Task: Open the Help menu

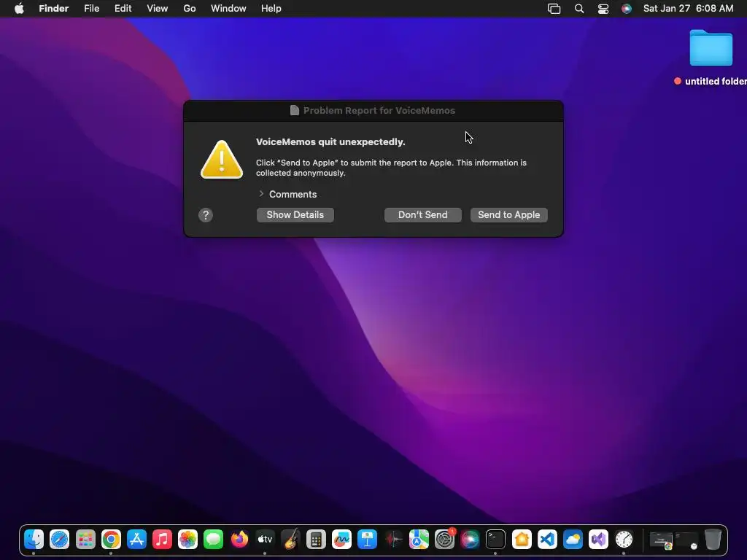Action: [271, 9]
